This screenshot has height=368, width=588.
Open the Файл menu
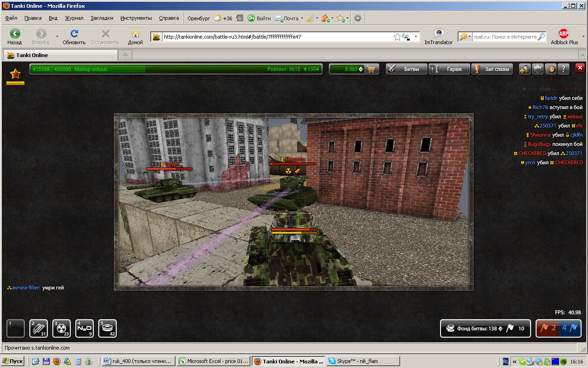pos(11,18)
